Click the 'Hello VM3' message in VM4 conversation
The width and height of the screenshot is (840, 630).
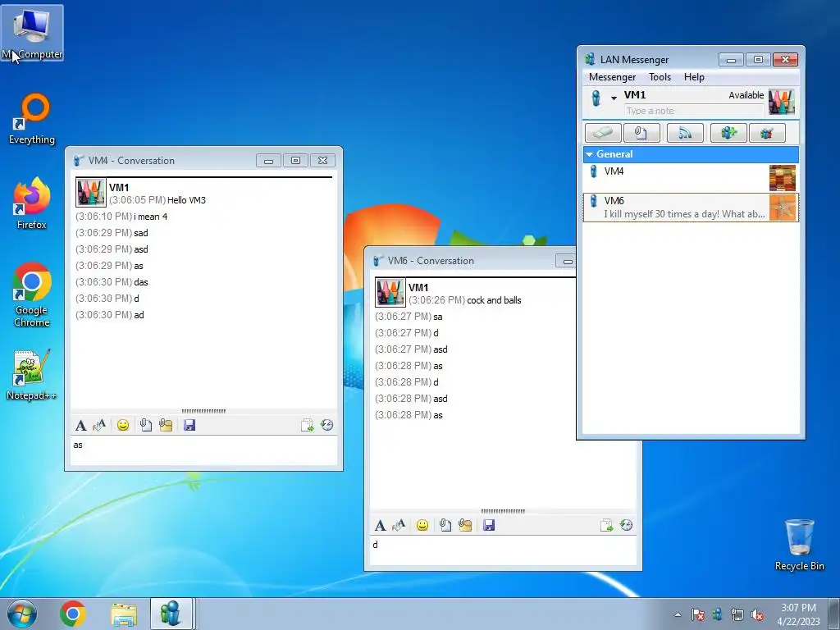[x=186, y=200]
